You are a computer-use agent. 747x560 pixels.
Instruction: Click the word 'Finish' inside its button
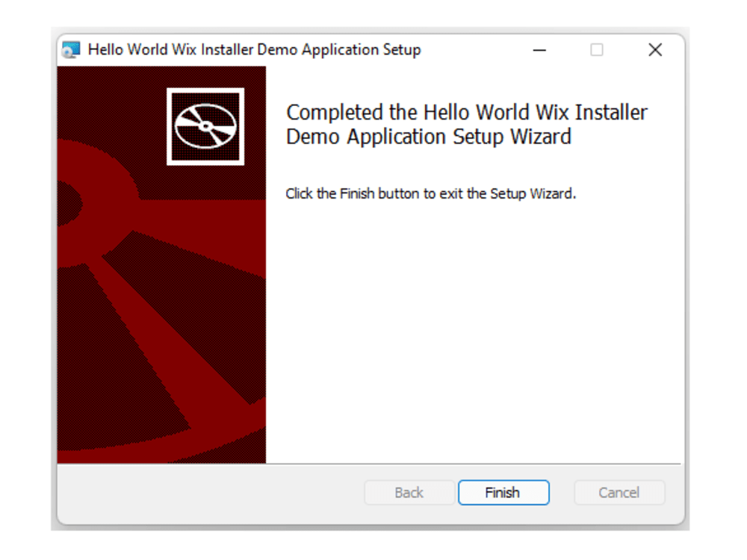coord(503,492)
